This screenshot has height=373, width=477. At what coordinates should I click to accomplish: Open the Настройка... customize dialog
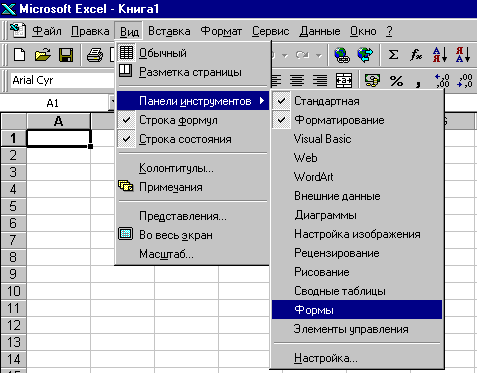pos(357,358)
